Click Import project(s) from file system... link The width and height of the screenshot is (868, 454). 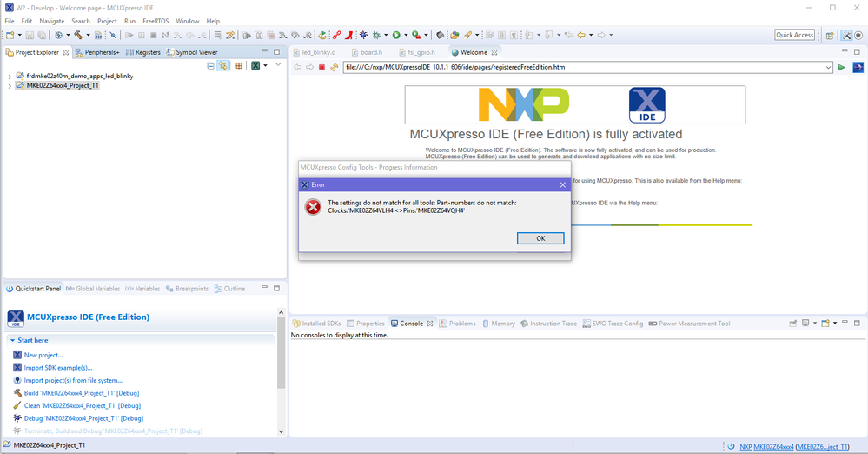coord(73,381)
